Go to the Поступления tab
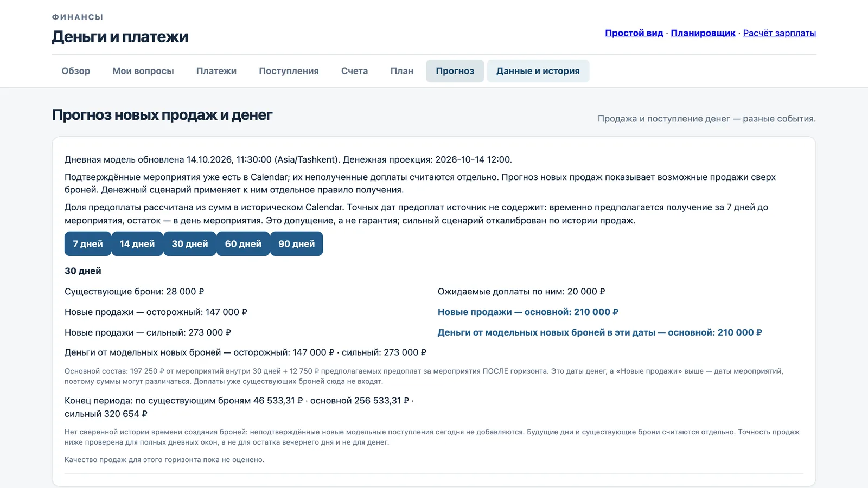Screen dimensions: 868x488 289,71
